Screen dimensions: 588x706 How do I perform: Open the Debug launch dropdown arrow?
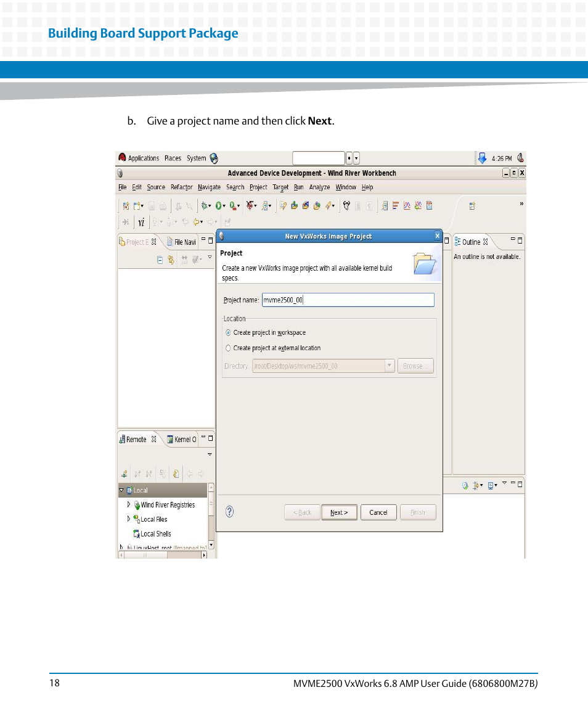tap(210, 206)
